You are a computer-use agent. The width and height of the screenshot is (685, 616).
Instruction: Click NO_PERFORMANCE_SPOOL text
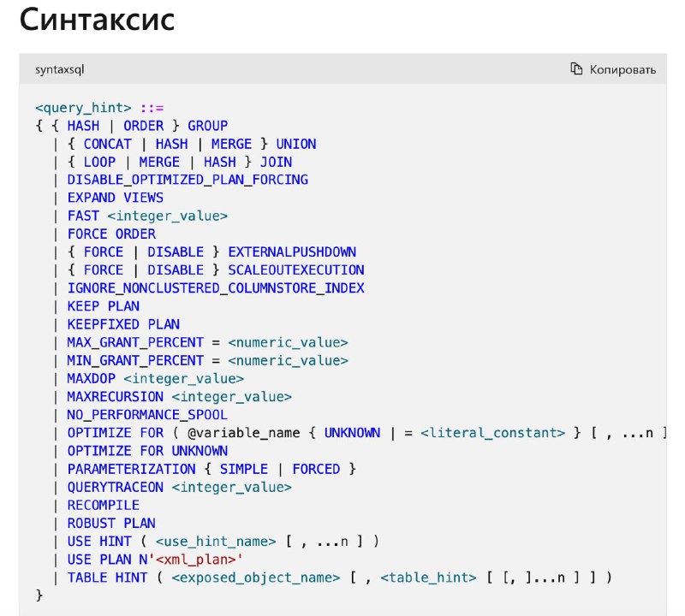(x=147, y=415)
